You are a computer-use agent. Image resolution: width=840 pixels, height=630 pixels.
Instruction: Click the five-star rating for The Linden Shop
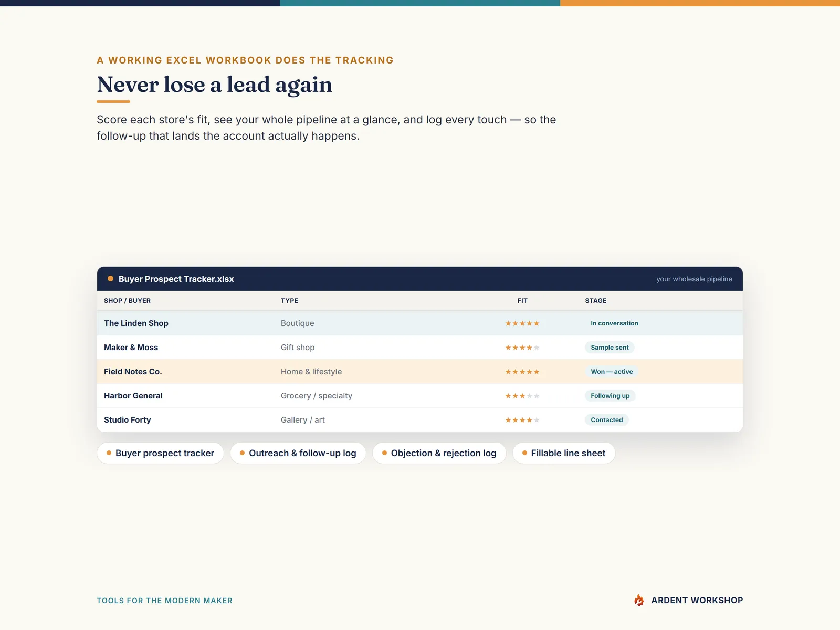(x=522, y=323)
